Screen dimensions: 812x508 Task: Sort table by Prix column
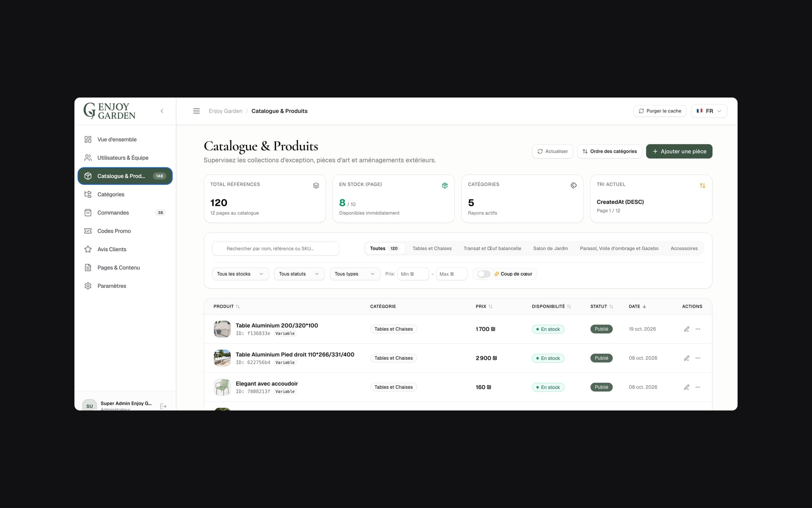[484, 306]
